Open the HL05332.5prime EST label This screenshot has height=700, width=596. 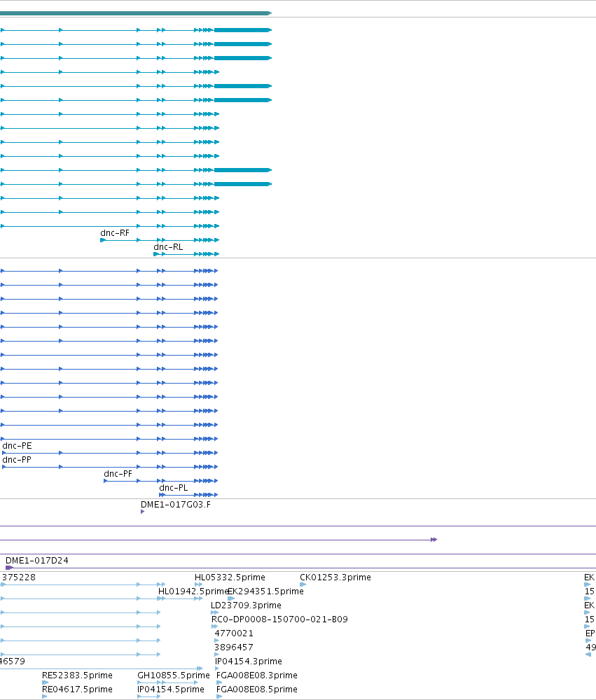coord(230,577)
